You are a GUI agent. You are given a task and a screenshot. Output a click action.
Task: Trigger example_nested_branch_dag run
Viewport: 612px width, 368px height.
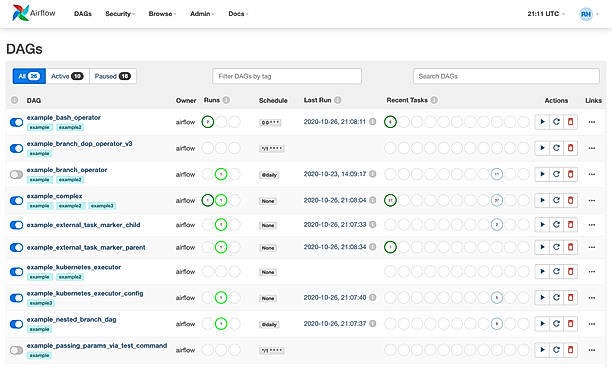(542, 324)
